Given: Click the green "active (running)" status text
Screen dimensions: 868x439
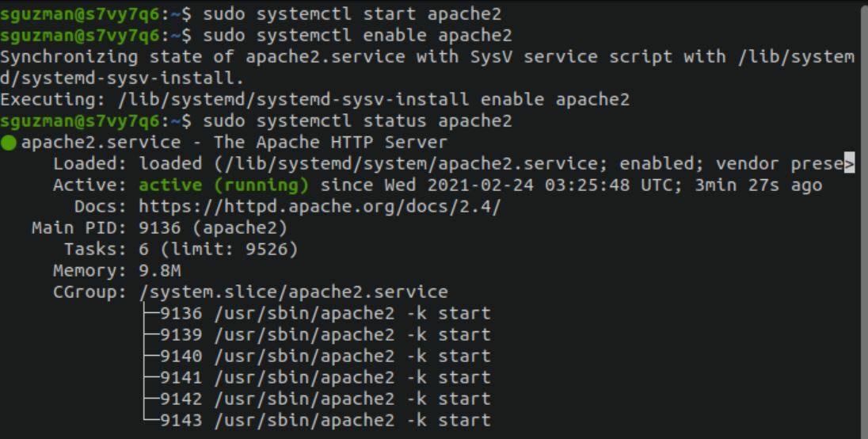Looking at the screenshot, I should coord(223,185).
